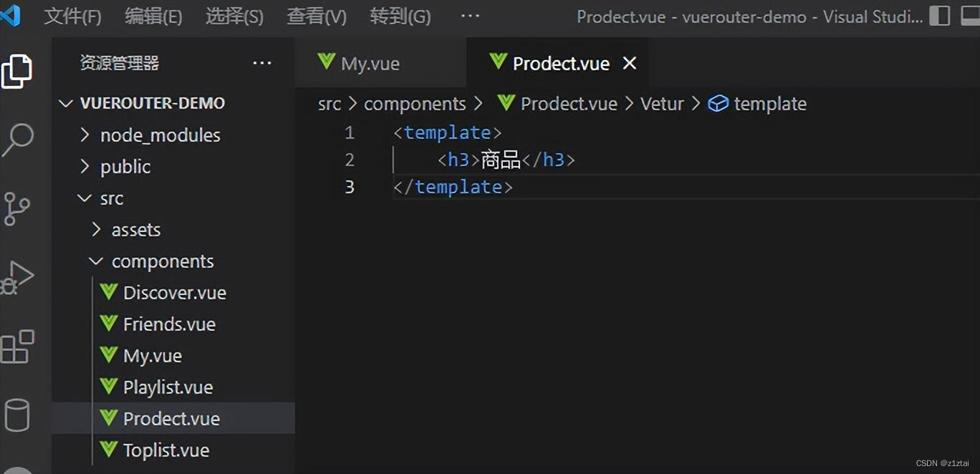Click src in the breadcrumb path
The width and height of the screenshot is (980, 474).
coord(329,103)
